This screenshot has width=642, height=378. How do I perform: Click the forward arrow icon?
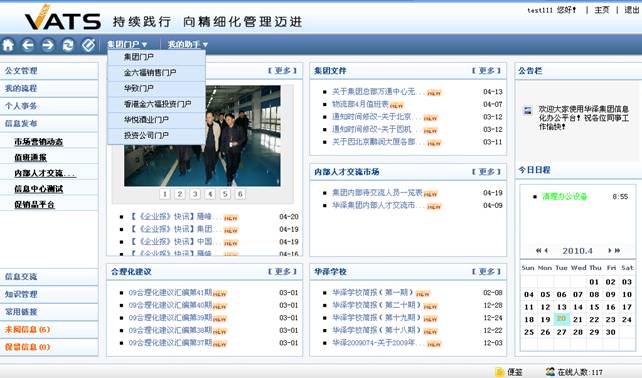[x=48, y=45]
